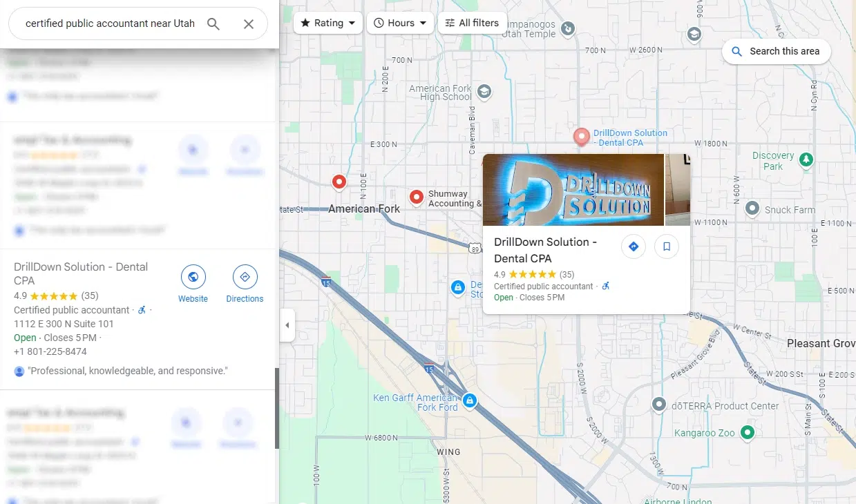Collapse the results panel with the side chevron
The image size is (856, 504).
pos(287,325)
